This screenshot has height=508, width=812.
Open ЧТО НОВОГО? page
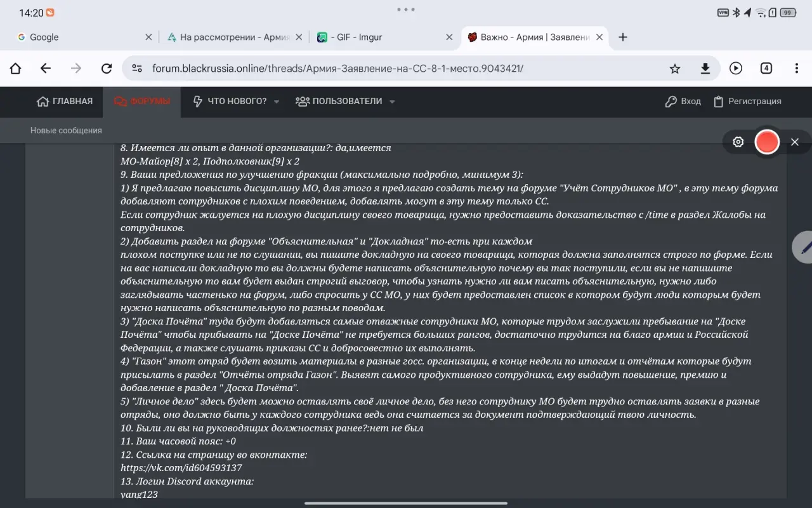230,102
